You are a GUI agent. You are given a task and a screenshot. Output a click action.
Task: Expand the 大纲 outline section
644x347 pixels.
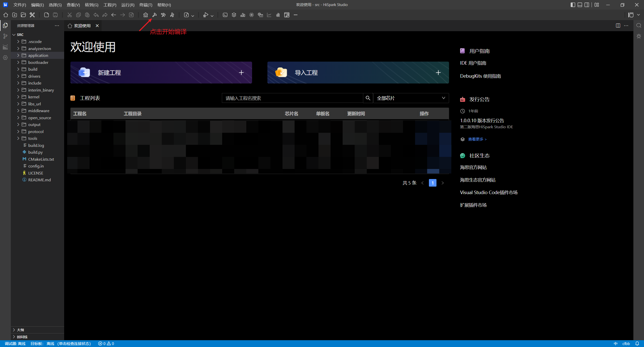[x=20, y=330]
